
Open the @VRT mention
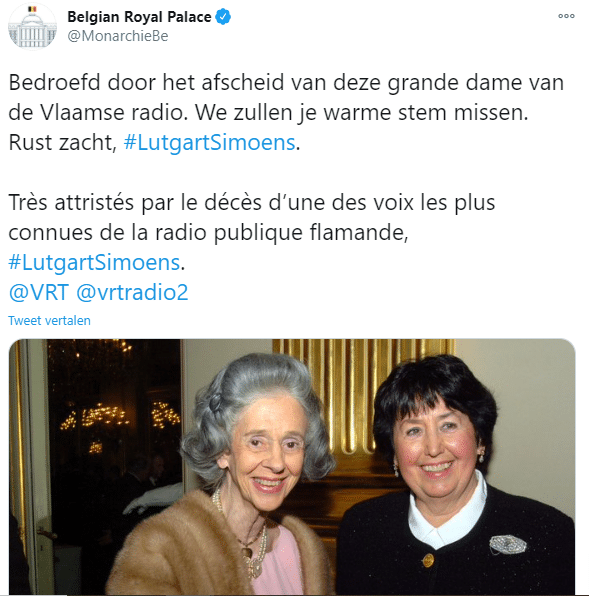(39, 292)
